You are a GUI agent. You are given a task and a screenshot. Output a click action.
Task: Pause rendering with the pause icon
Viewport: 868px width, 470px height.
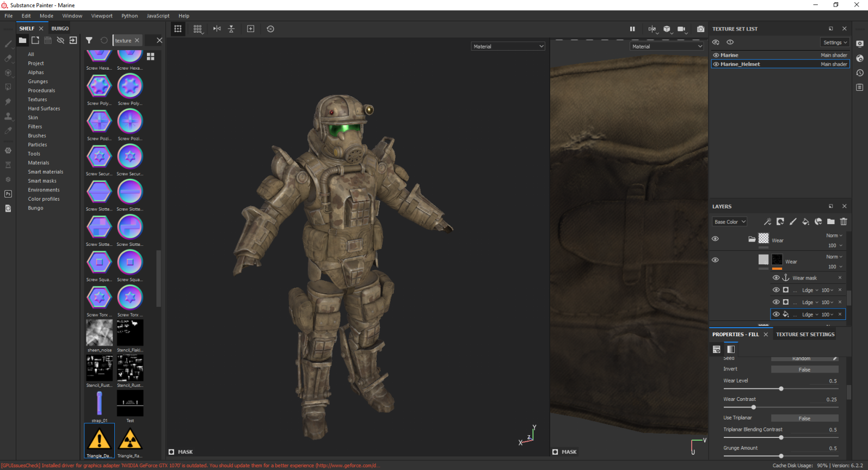(x=632, y=29)
